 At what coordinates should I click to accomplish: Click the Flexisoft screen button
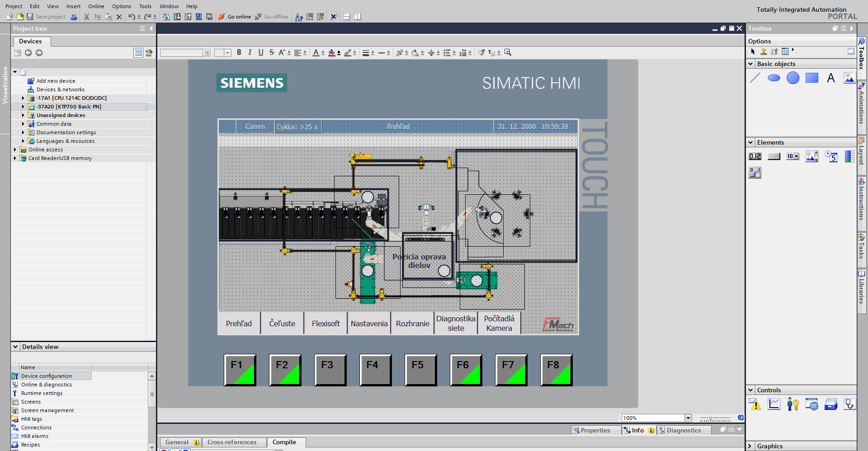[325, 324]
